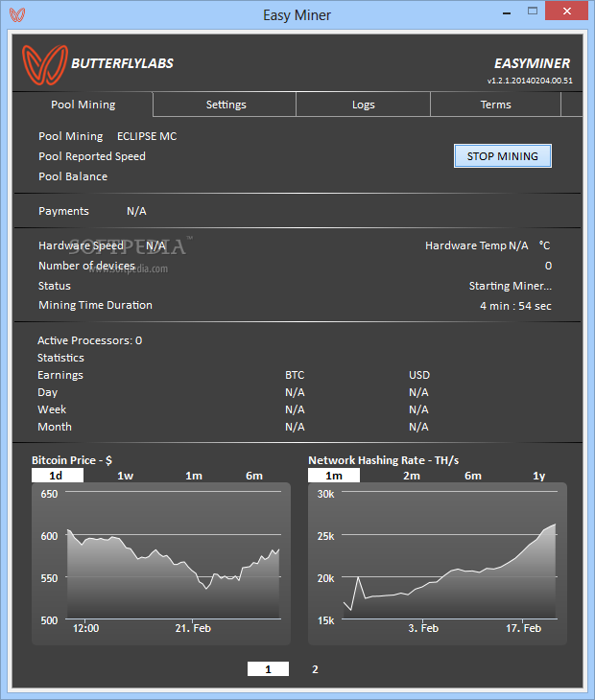This screenshot has width=595, height=700.
Task: Click the version number v1.2.1.20140204.00.51
Action: point(530,81)
